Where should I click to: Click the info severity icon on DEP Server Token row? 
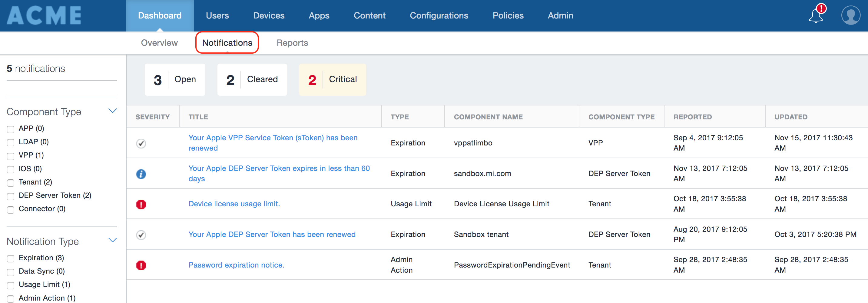[x=141, y=174]
